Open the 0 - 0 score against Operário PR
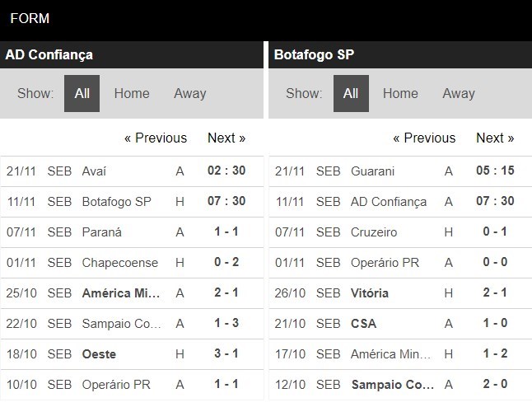Image resolution: width=532 pixels, height=407 pixels. 495,262
